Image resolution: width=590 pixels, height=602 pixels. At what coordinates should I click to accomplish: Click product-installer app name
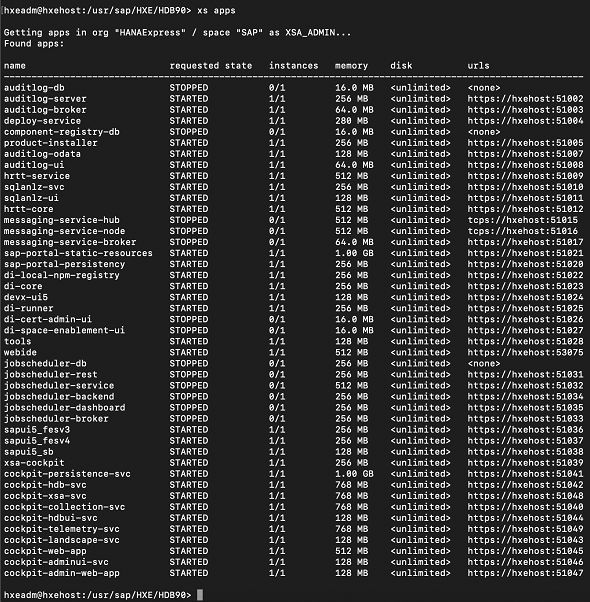(51, 143)
